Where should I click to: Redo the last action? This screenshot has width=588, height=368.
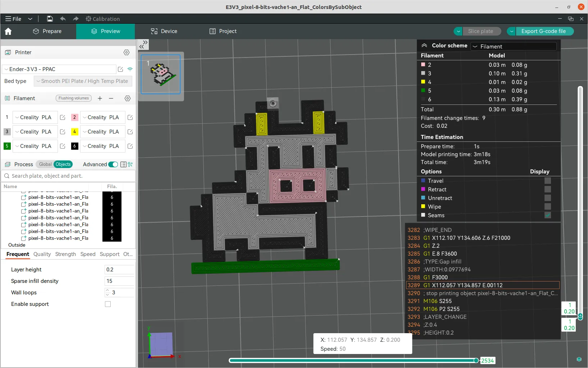click(75, 19)
